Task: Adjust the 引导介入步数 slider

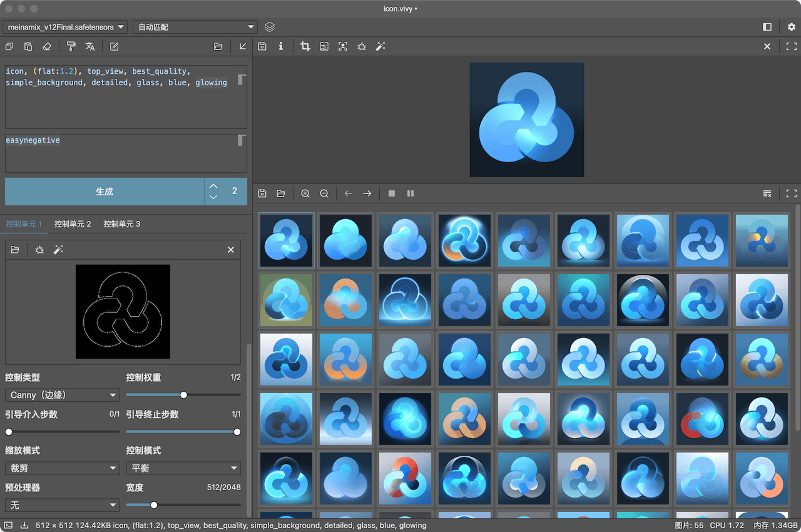Action: click(x=62, y=431)
